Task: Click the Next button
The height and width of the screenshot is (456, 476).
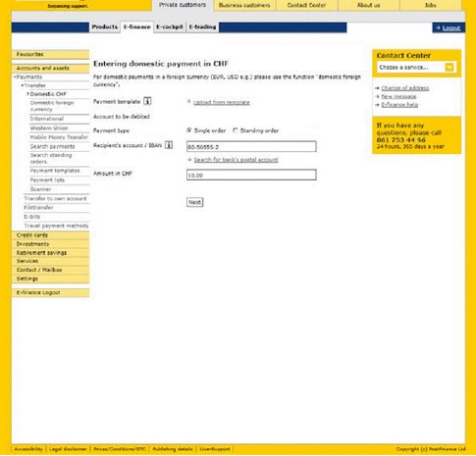Action: coord(194,202)
